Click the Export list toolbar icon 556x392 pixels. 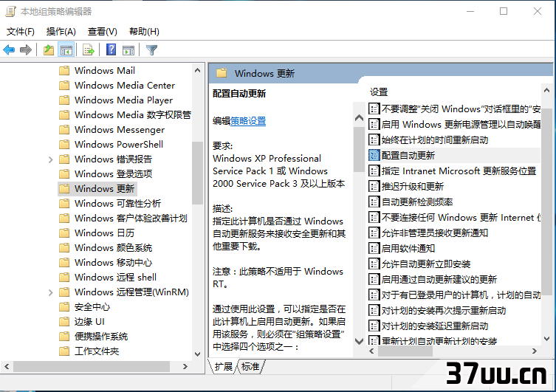[x=89, y=50]
